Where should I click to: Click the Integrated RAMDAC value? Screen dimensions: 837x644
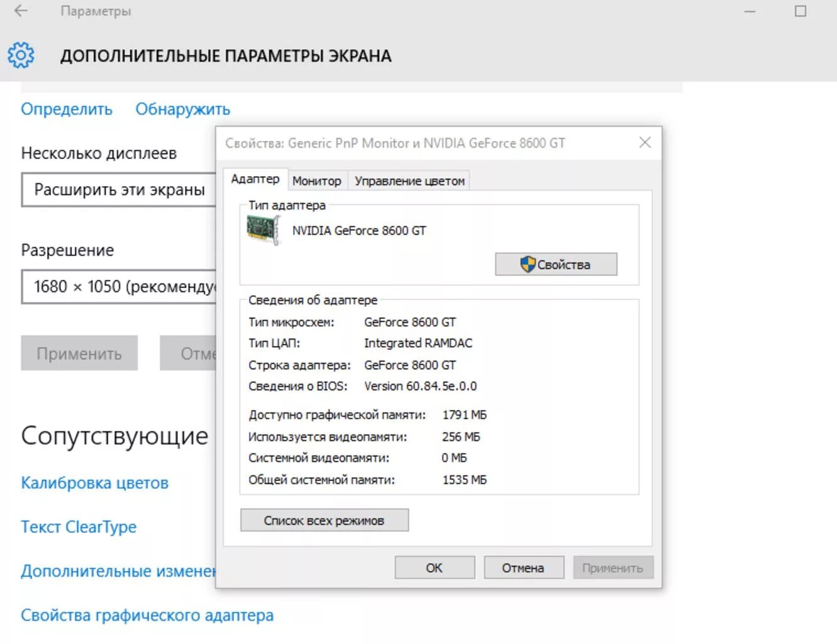pyautogui.click(x=418, y=343)
